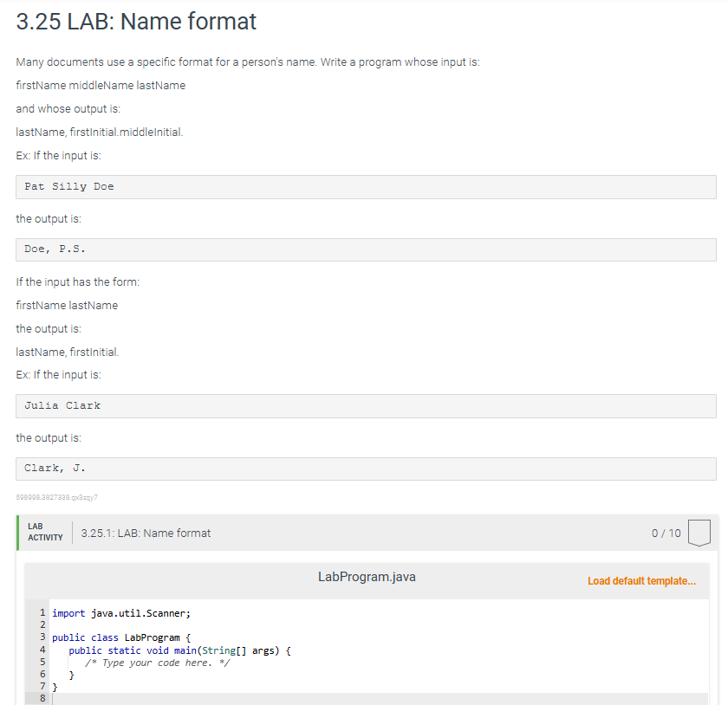Click the gutter area at line 8

[42, 698]
